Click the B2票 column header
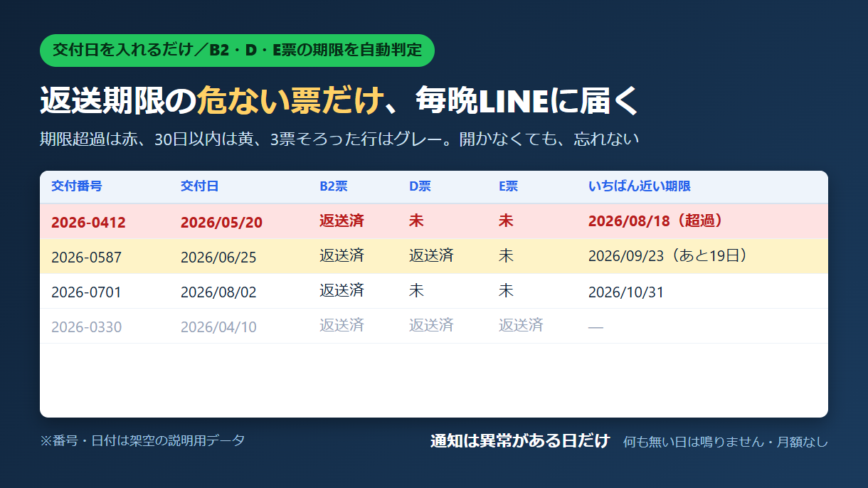This screenshot has height=488, width=868. pyautogui.click(x=334, y=186)
